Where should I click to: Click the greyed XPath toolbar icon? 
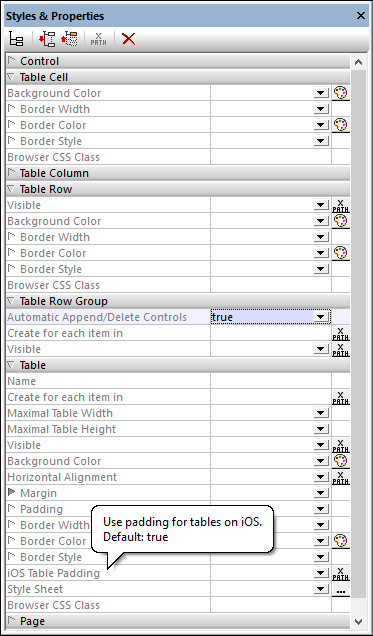(99, 39)
